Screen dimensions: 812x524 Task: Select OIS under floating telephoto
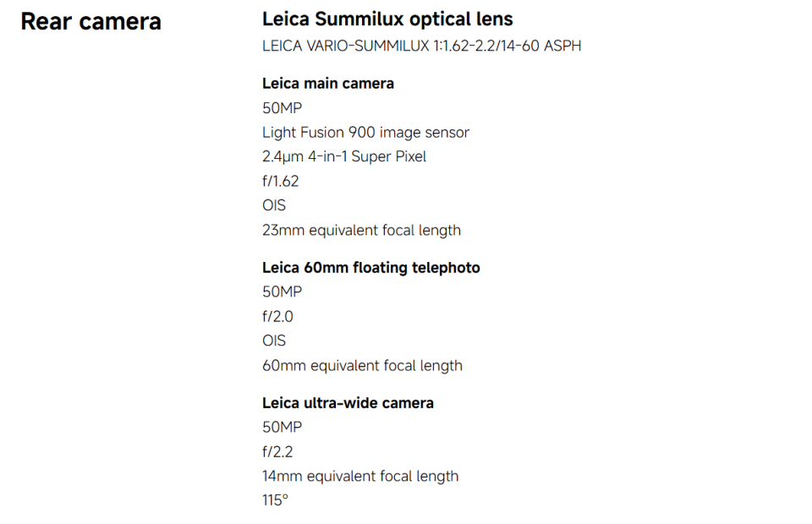click(x=273, y=341)
